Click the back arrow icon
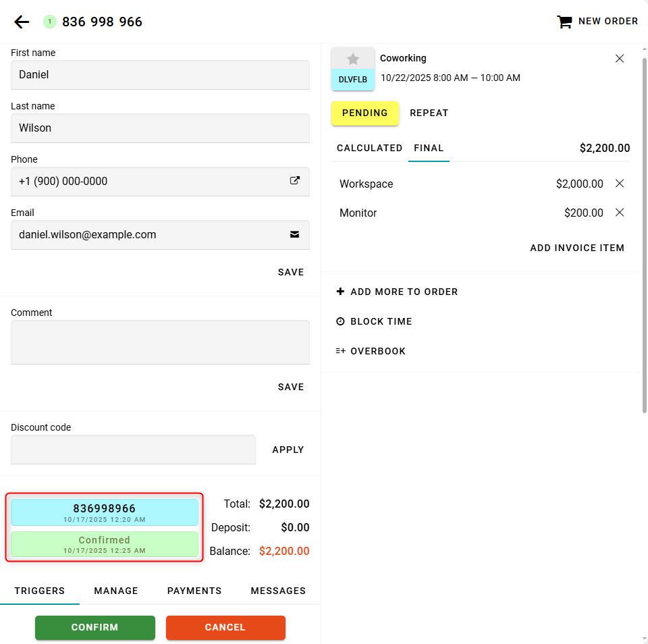 (x=22, y=22)
